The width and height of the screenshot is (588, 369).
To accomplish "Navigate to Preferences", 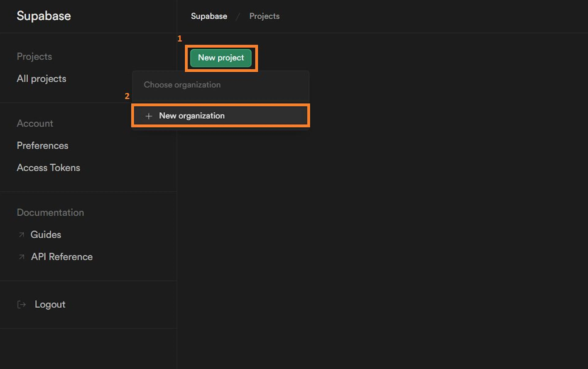I will pos(42,146).
